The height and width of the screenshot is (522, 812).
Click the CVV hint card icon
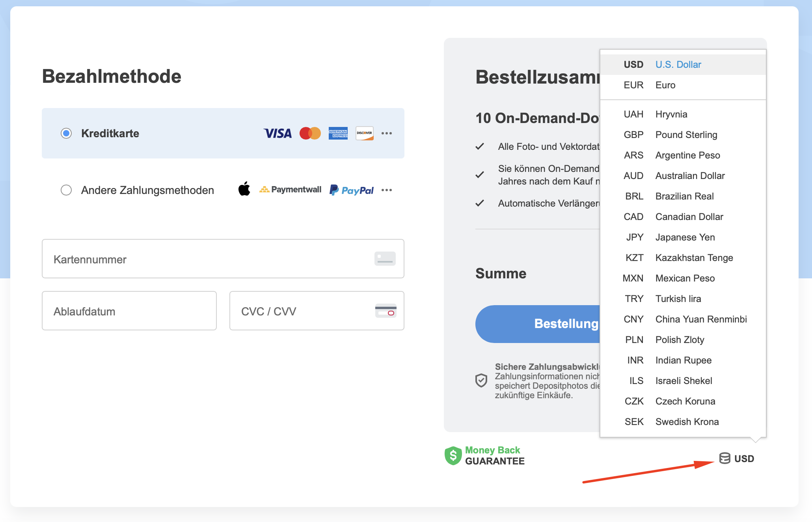[386, 311]
